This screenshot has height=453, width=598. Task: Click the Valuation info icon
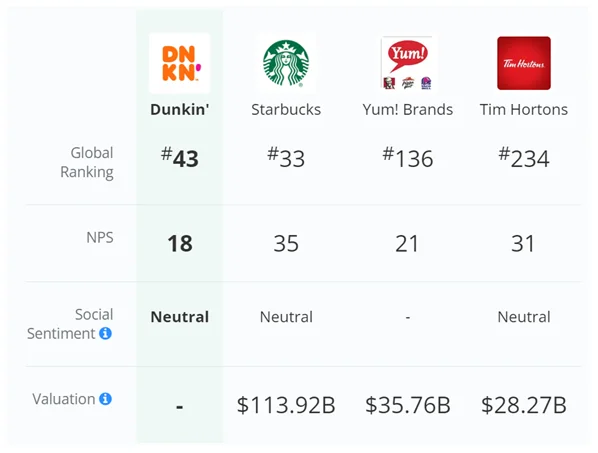tap(105, 399)
